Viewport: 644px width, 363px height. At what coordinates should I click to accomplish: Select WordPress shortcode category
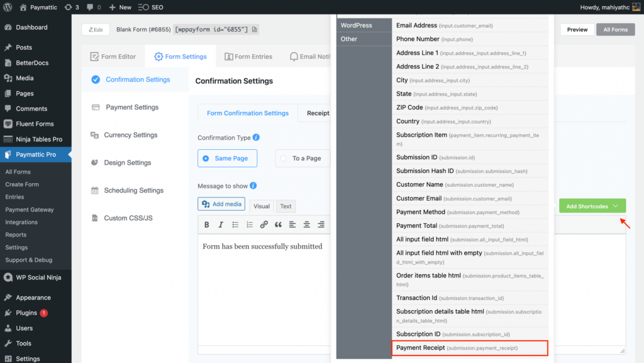tap(364, 25)
